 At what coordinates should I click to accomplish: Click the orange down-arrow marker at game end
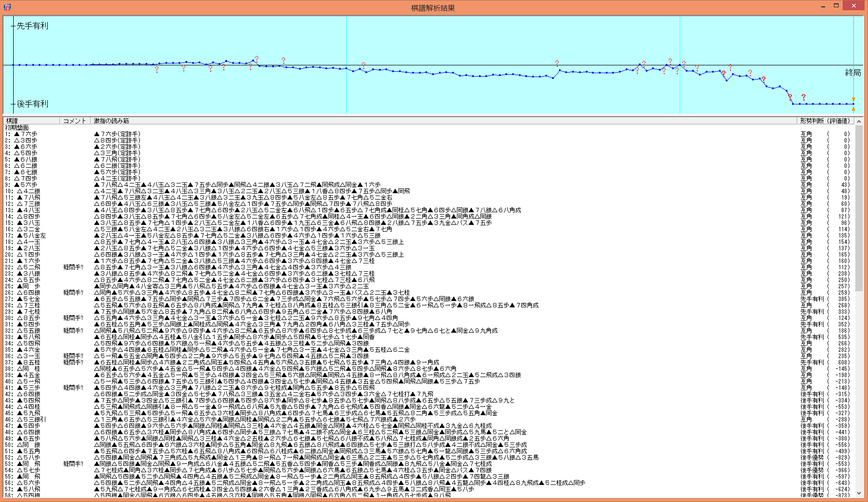click(x=853, y=100)
